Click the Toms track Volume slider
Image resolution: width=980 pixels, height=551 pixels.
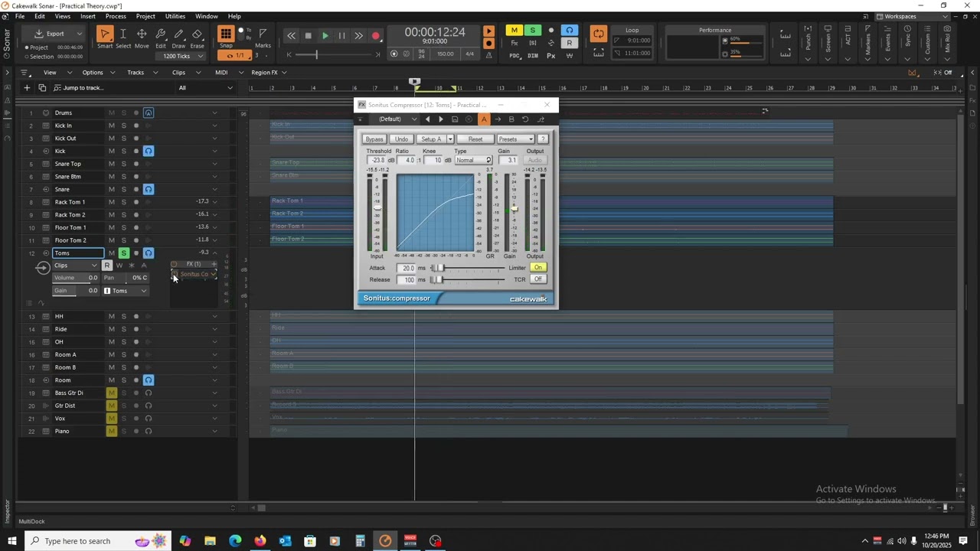click(75, 278)
